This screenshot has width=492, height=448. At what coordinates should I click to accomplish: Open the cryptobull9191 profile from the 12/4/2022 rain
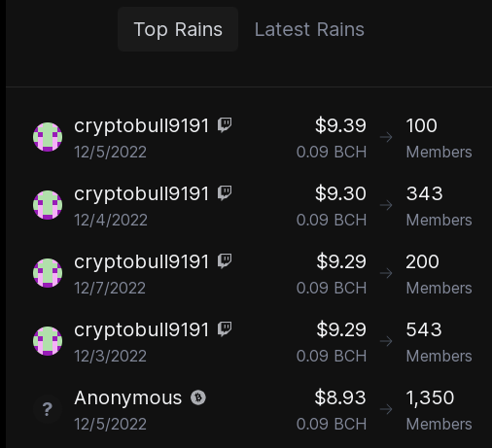[141, 194]
